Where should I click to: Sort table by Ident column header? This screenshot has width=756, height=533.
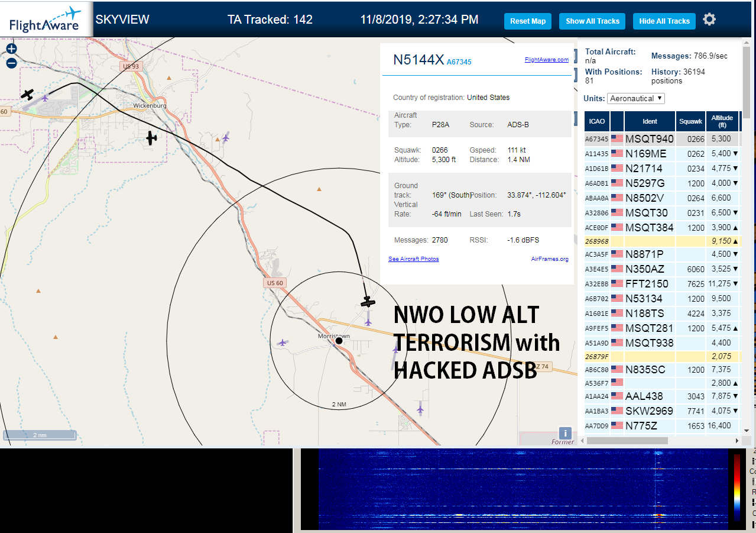pos(650,121)
